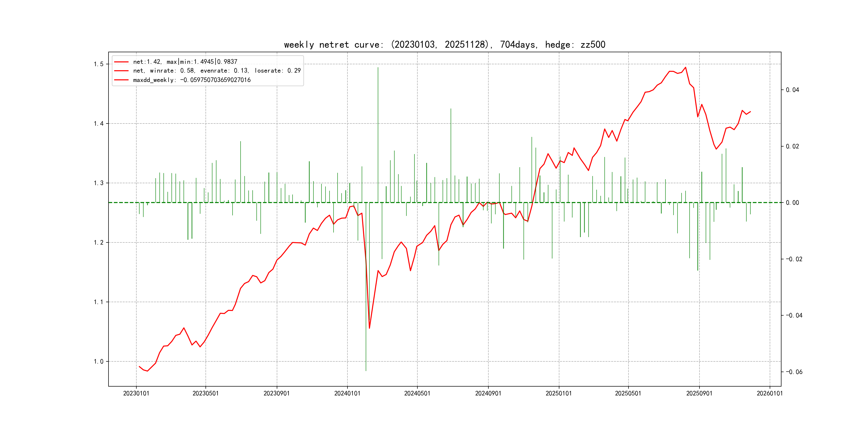Click x-axis label 20250501
Image resolution: width=868 pixels, height=434 pixels.
628,393
